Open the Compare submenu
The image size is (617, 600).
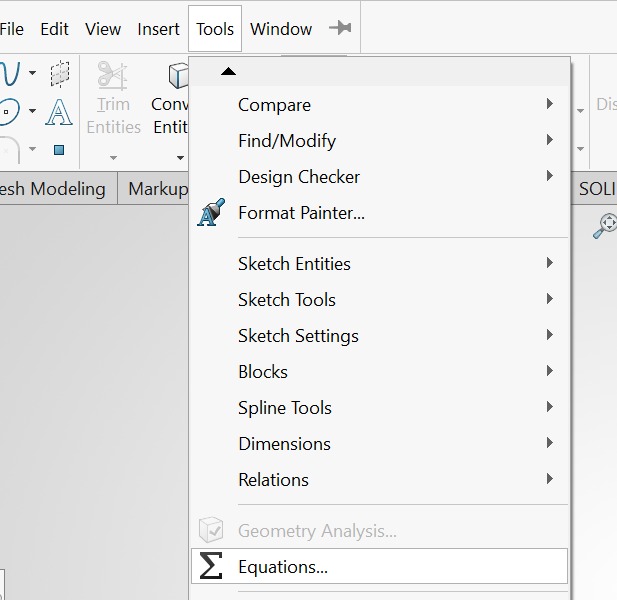coord(379,105)
